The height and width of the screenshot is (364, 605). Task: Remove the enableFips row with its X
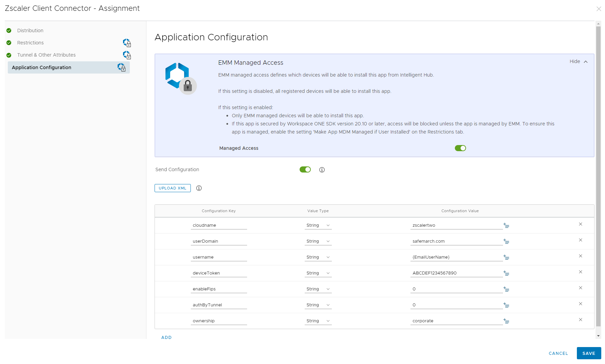581,288
